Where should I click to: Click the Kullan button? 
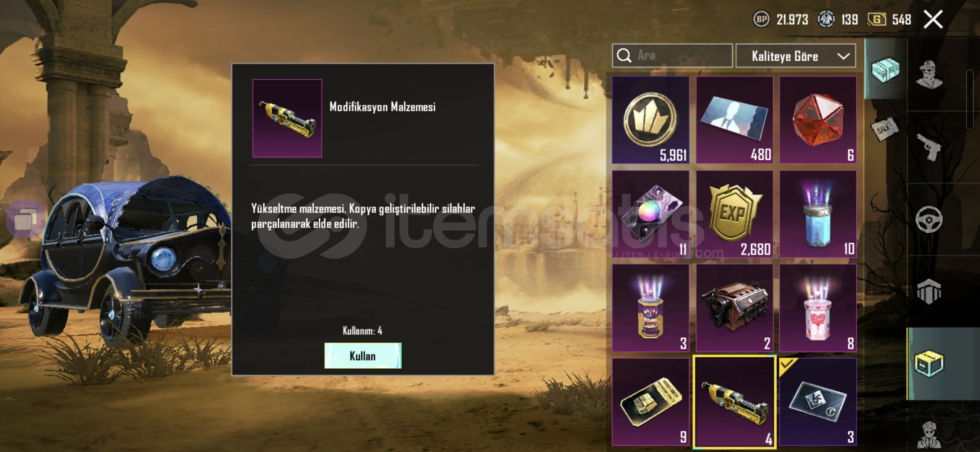363,356
